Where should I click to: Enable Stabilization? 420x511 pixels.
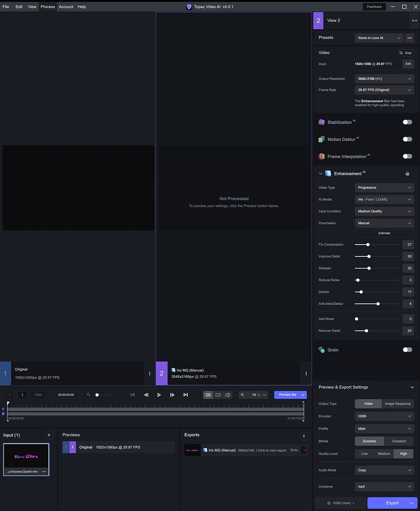tap(407, 122)
